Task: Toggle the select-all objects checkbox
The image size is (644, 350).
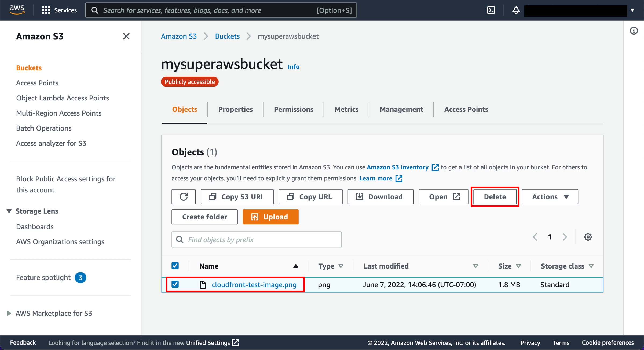Action: 175,266
